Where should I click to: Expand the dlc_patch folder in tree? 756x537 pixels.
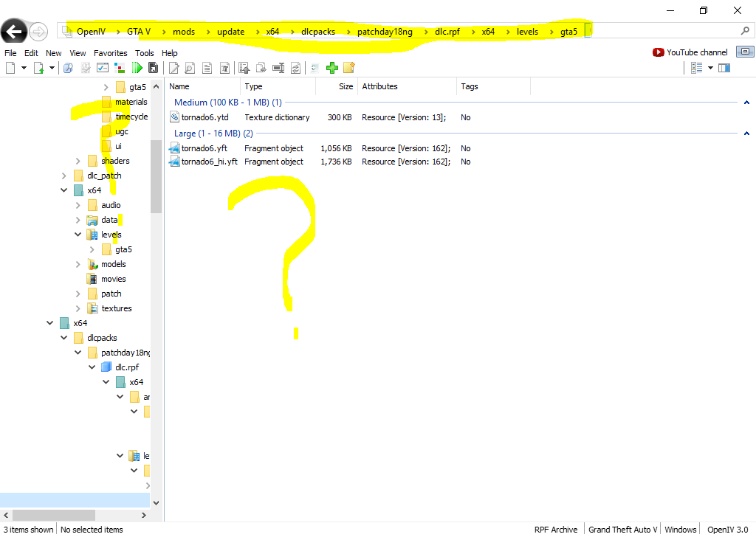63,176
